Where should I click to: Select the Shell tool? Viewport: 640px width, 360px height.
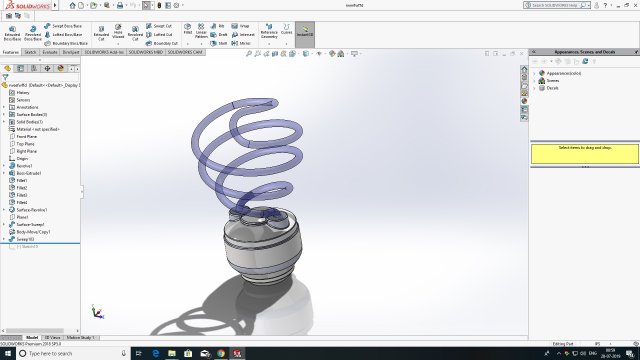pos(219,43)
